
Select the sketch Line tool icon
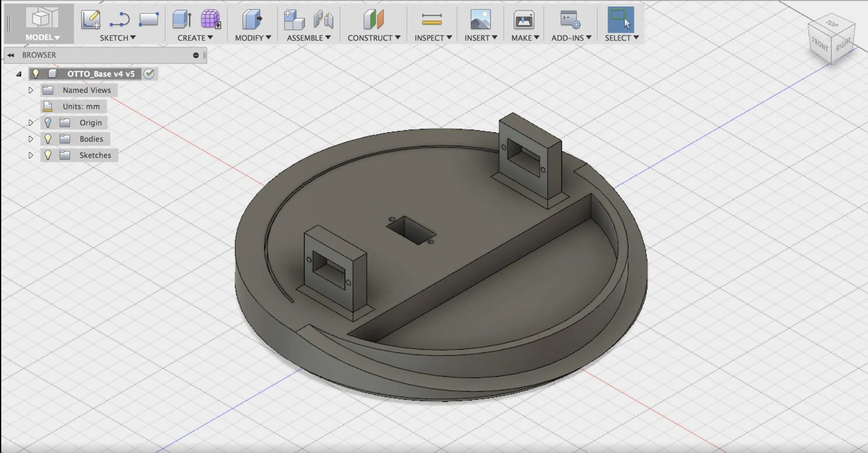click(120, 19)
